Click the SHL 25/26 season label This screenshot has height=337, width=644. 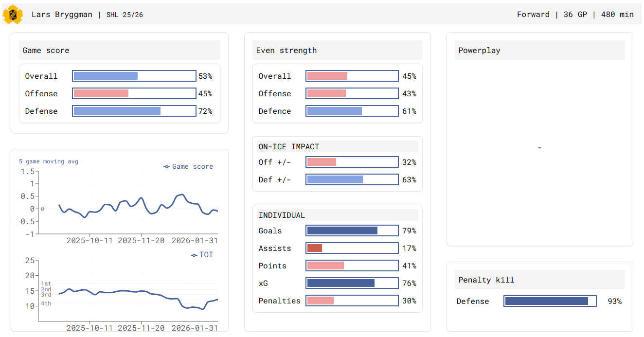125,15
